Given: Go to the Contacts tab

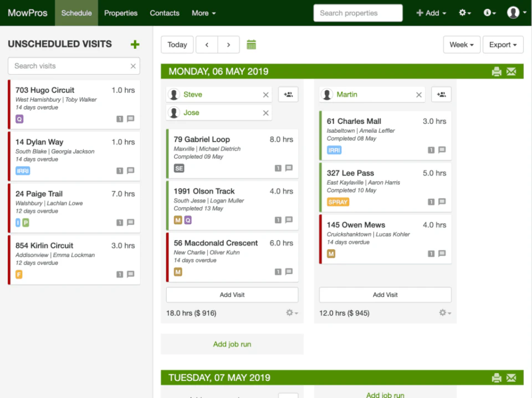Looking at the screenshot, I should pos(165,13).
